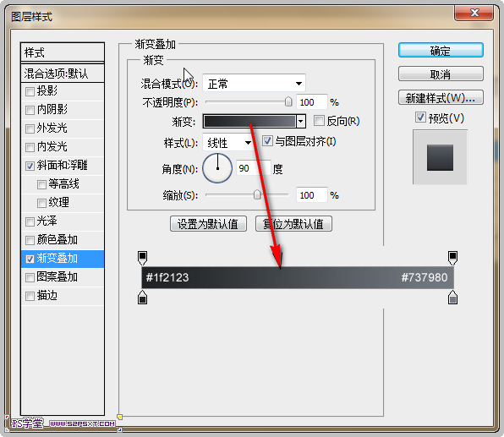This screenshot has width=504, height=437.
Task: Select the left color stop #1f2123
Action: 142,298
